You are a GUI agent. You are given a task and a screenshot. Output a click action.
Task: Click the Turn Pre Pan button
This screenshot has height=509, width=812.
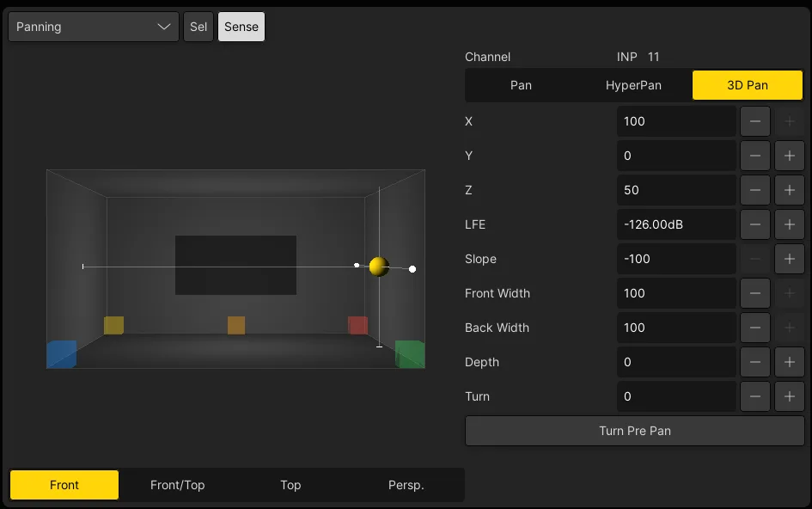click(635, 431)
